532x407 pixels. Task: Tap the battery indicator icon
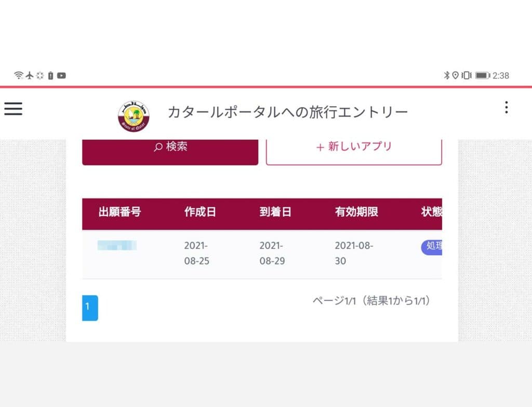tap(483, 75)
